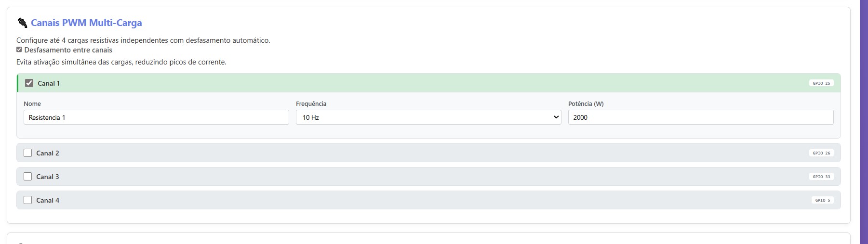Screen dimensions: 868x244
Task: Click the Canal 2 label text
Action: coord(48,153)
